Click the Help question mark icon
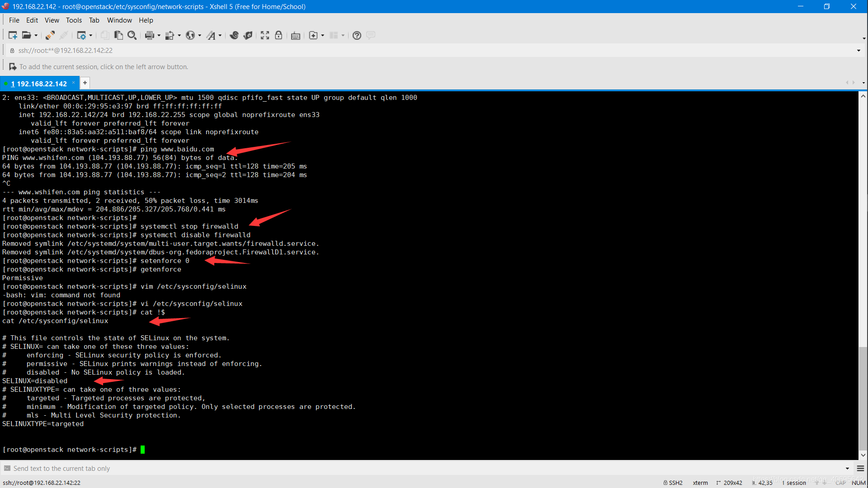The image size is (868, 488). point(357,35)
